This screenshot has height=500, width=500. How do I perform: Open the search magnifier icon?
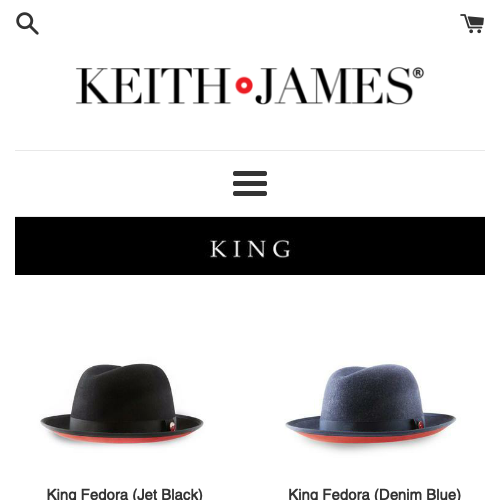tap(27, 24)
